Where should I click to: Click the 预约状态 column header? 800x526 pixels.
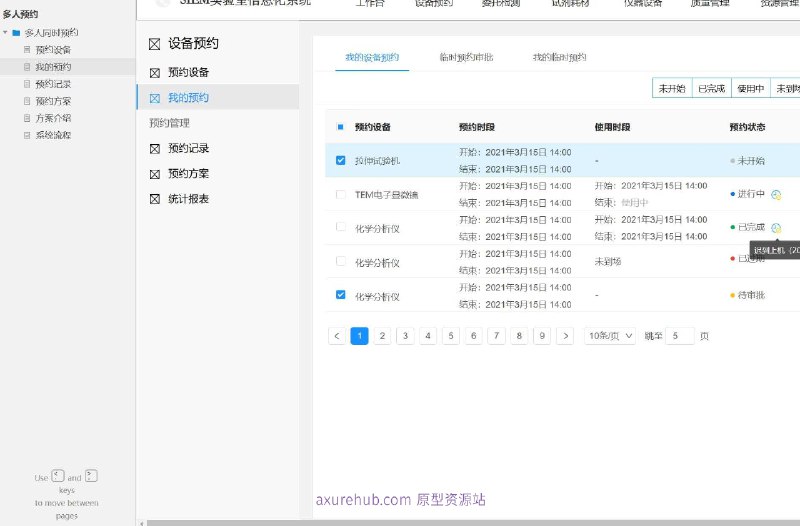click(747, 127)
